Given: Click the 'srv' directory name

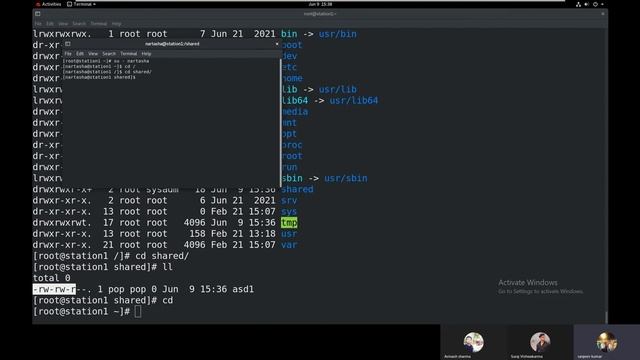Looking at the screenshot, I should tap(289, 200).
